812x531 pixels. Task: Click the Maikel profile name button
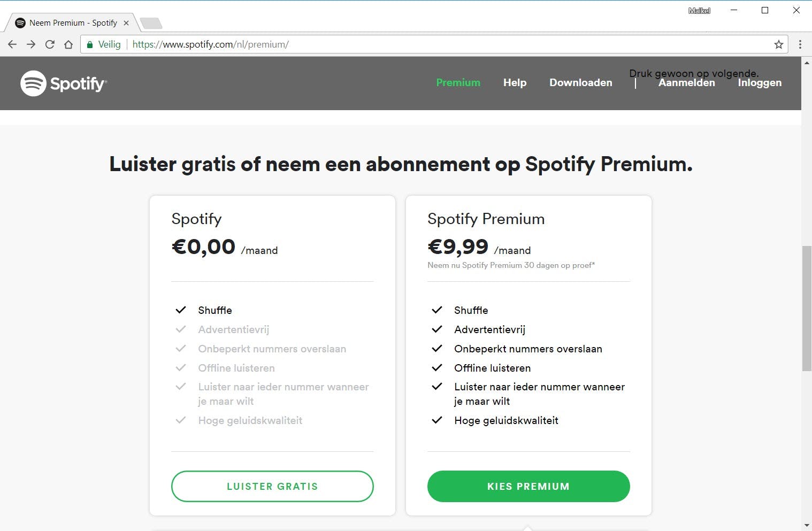tap(699, 11)
